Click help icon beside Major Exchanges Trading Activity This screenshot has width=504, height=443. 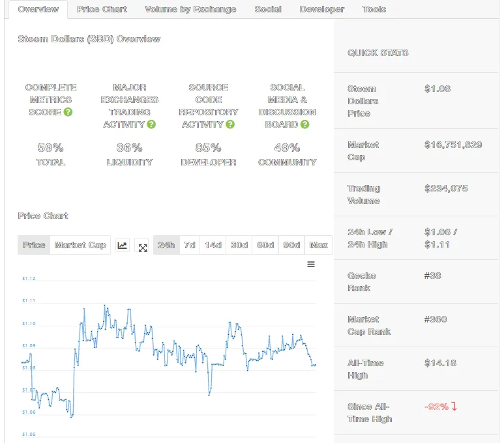pyautogui.click(x=151, y=124)
